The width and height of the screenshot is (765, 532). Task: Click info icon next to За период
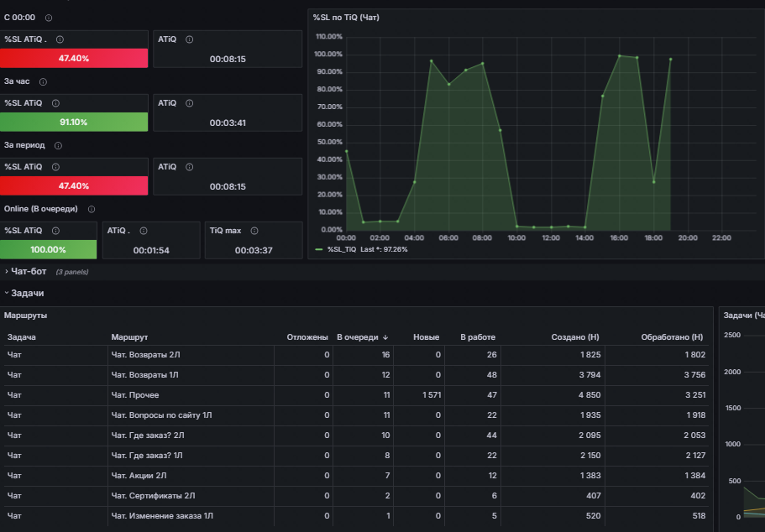click(58, 146)
